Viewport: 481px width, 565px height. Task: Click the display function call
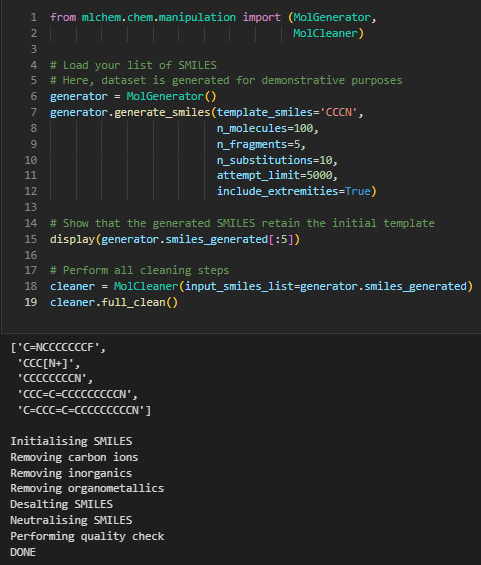[x=72, y=239]
